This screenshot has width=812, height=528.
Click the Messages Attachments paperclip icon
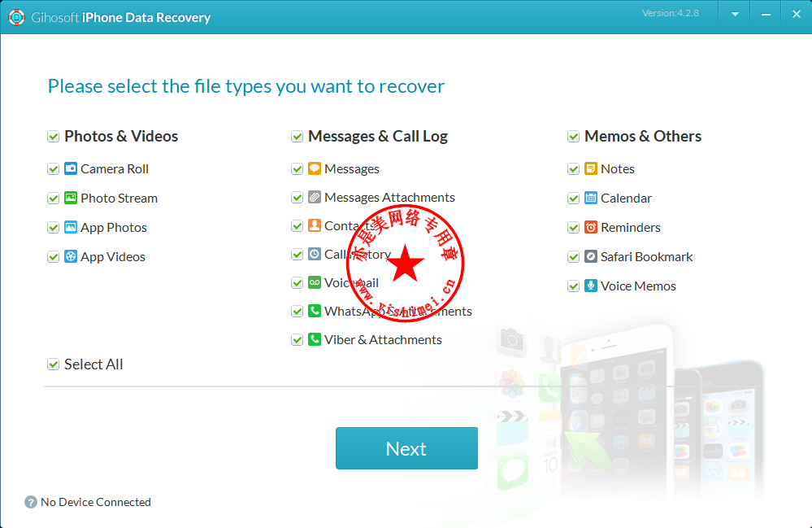pyautogui.click(x=315, y=197)
